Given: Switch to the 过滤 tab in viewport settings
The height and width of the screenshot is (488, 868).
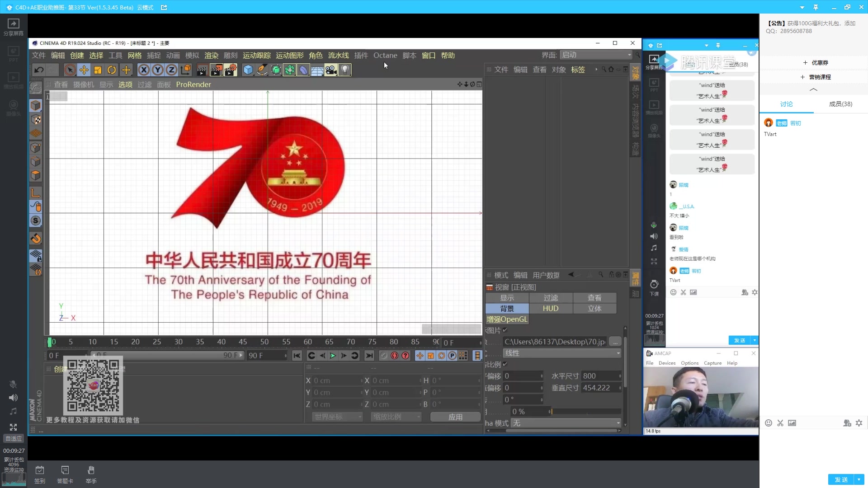Looking at the screenshot, I should [551, 298].
